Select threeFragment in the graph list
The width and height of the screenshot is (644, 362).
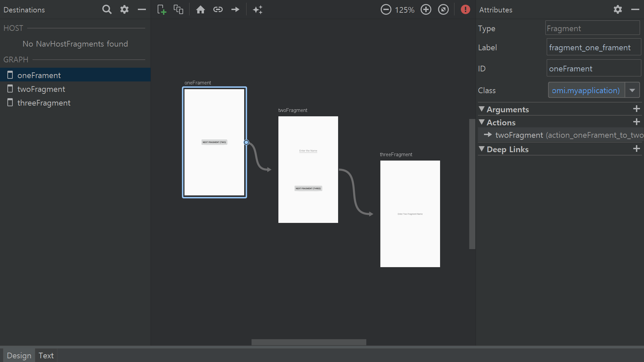coord(75,103)
